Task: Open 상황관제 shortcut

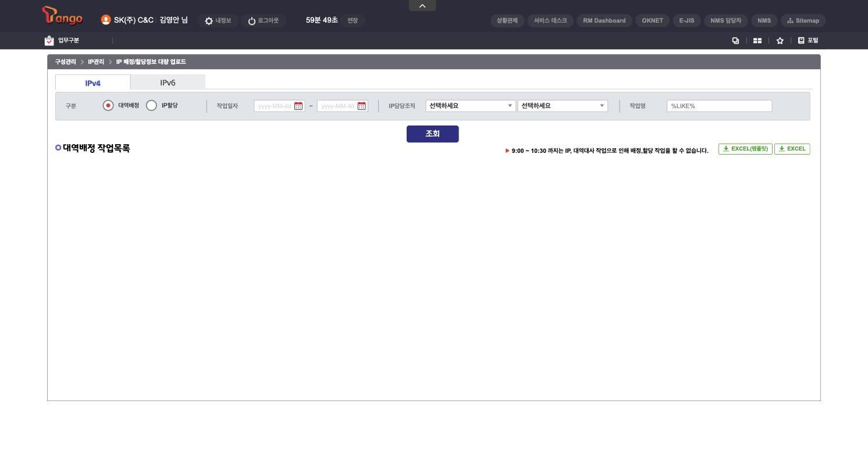Action: click(507, 21)
